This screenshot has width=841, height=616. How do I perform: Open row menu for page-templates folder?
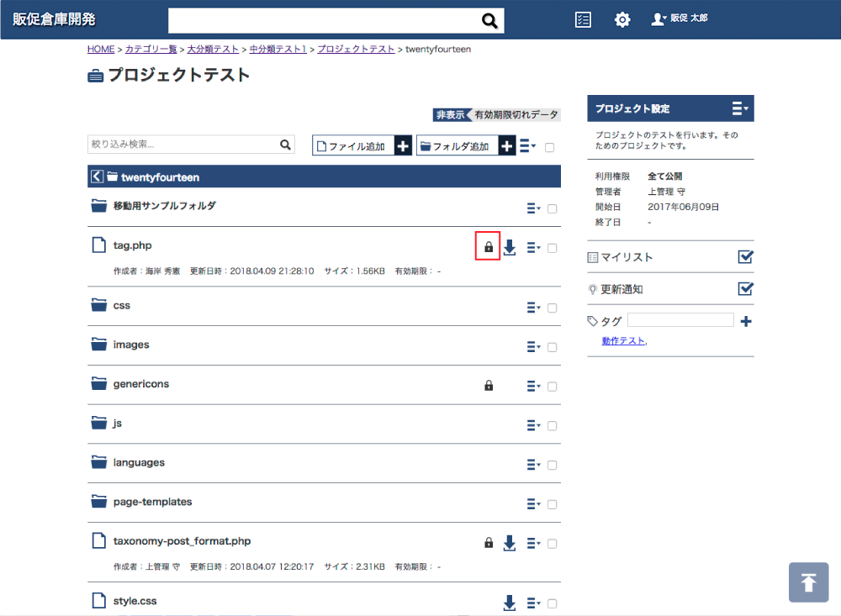click(534, 504)
